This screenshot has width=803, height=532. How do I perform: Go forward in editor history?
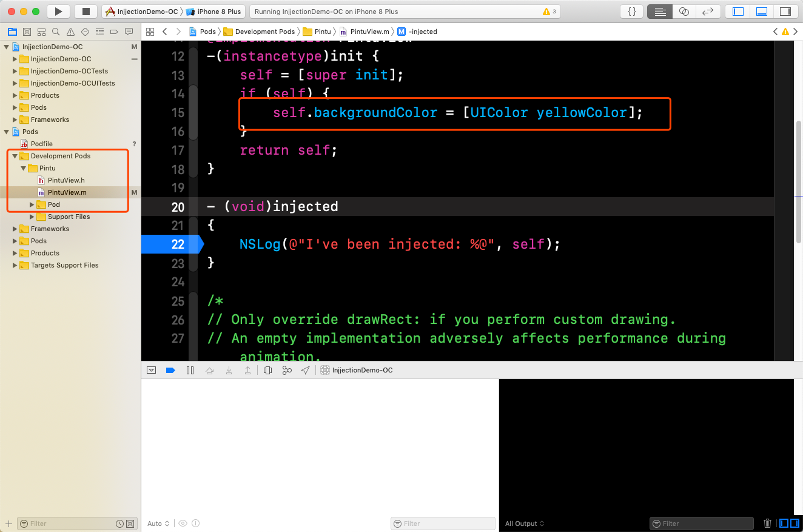click(x=178, y=32)
